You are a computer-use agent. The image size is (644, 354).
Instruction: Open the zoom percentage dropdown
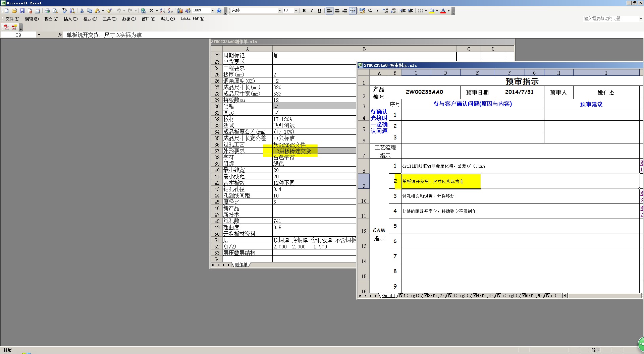213,11
